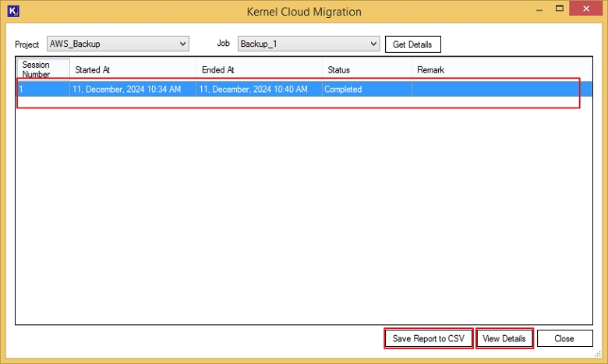Viewport: 608px width, 364px height.
Task: Minimize the Kernel Cloud Migration window
Action: pos(539,9)
